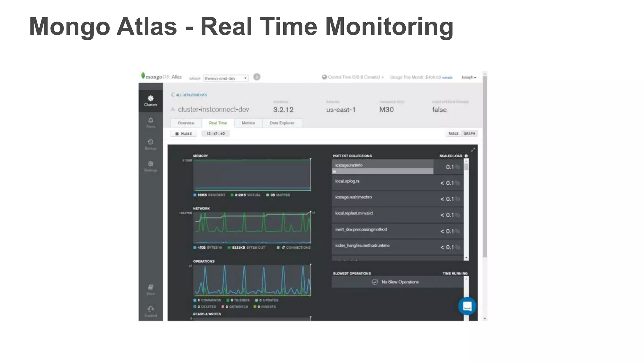Open Backup in the sidebar
Image resolution: width=644 pixels, height=362 pixels.
pos(151,145)
